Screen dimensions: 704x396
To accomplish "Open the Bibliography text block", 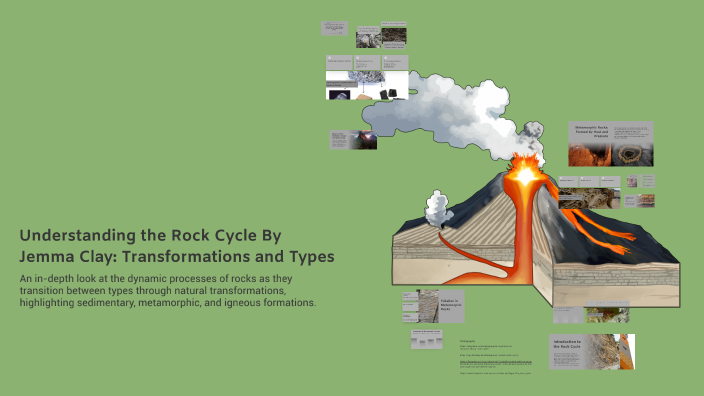I will [x=496, y=357].
